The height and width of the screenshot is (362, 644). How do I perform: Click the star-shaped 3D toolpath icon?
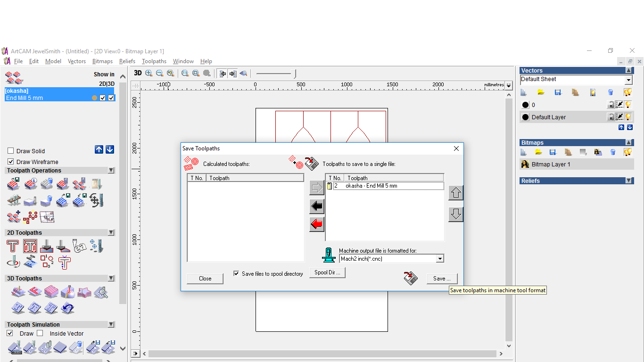tap(84, 292)
